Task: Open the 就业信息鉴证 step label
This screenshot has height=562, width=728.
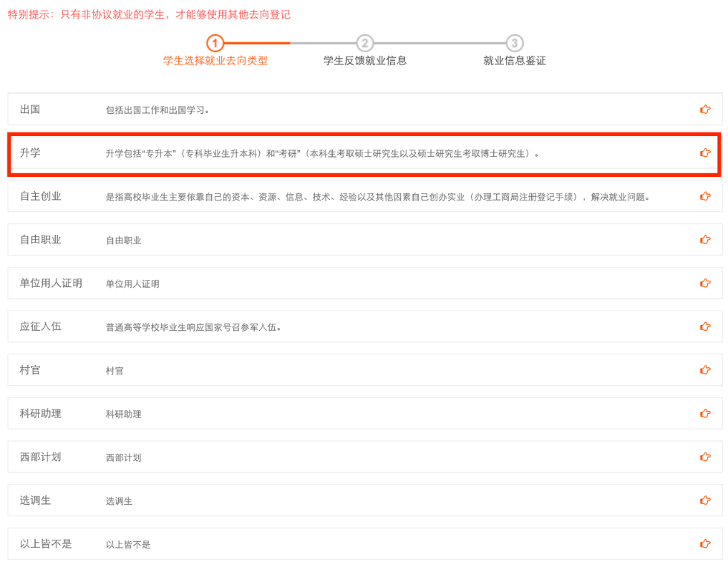Action: [x=514, y=61]
